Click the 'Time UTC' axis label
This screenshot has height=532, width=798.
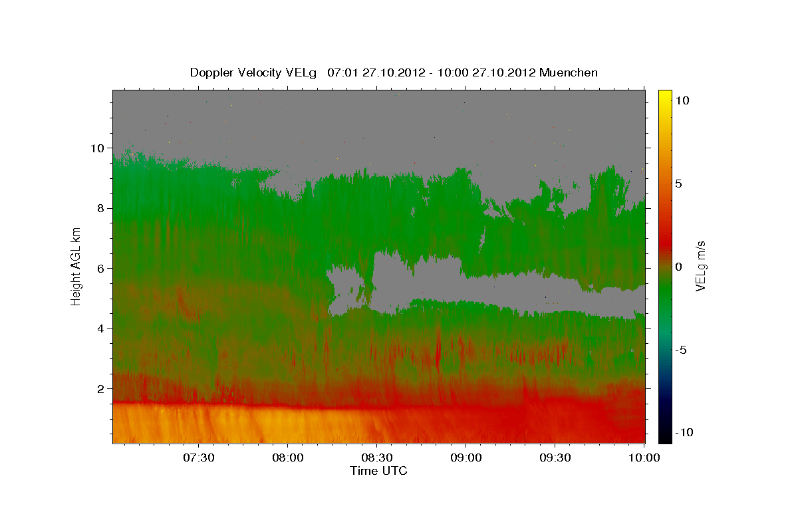tap(378, 471)
